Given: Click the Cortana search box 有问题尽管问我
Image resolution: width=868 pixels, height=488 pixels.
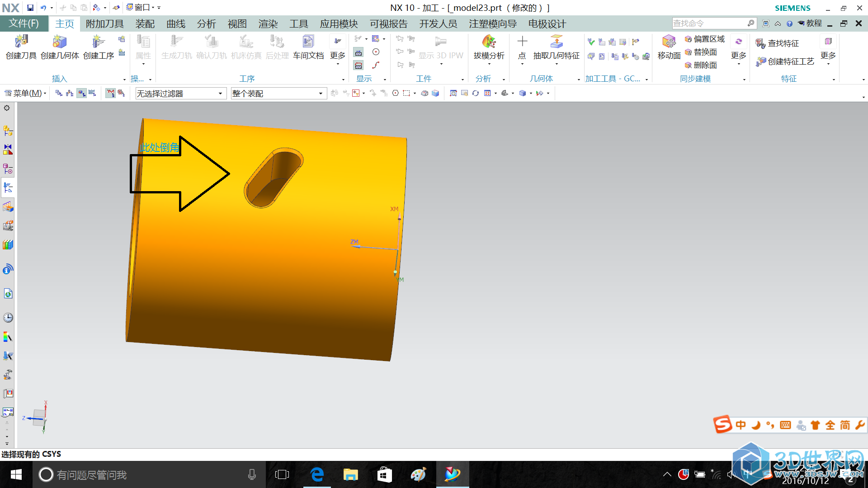Looking at the screenshot, I should pos(149,474).
